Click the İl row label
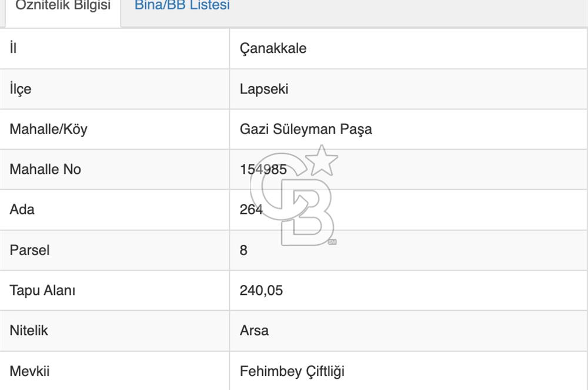The image size is (588, 390). coord(12,49)
